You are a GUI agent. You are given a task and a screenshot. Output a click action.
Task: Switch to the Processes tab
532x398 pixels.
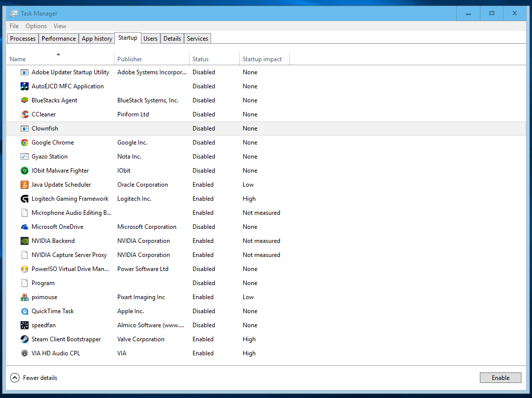coord(23,39)
